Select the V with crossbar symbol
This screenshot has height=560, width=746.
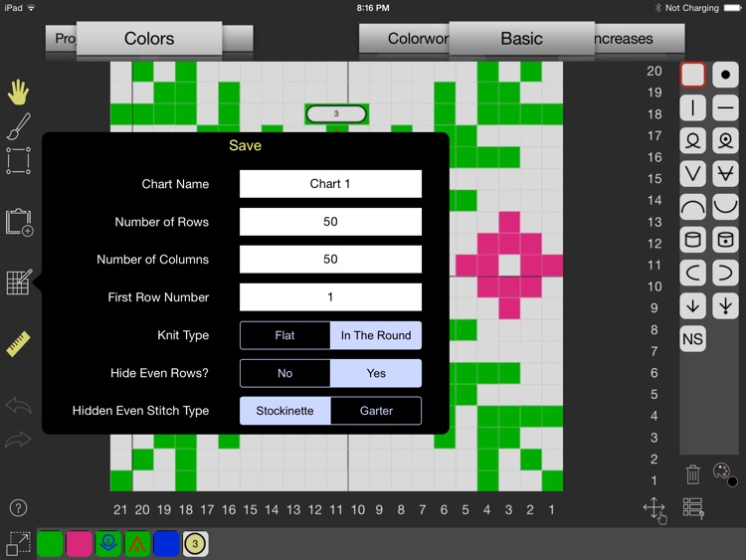pos(725,174)
